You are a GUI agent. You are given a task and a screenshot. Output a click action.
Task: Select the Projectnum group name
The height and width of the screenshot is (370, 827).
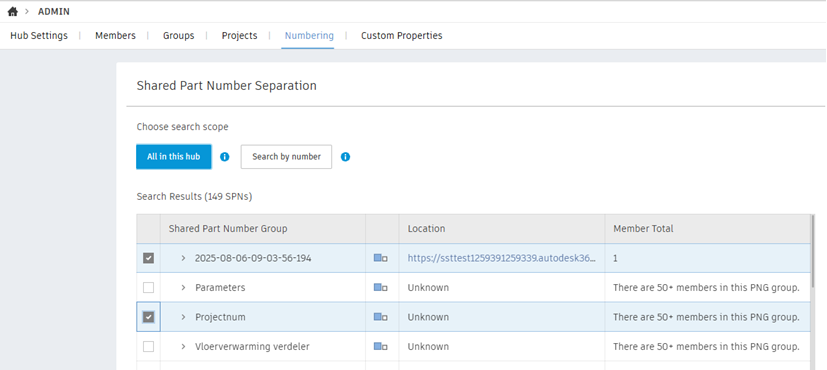[x=220, y=317]
